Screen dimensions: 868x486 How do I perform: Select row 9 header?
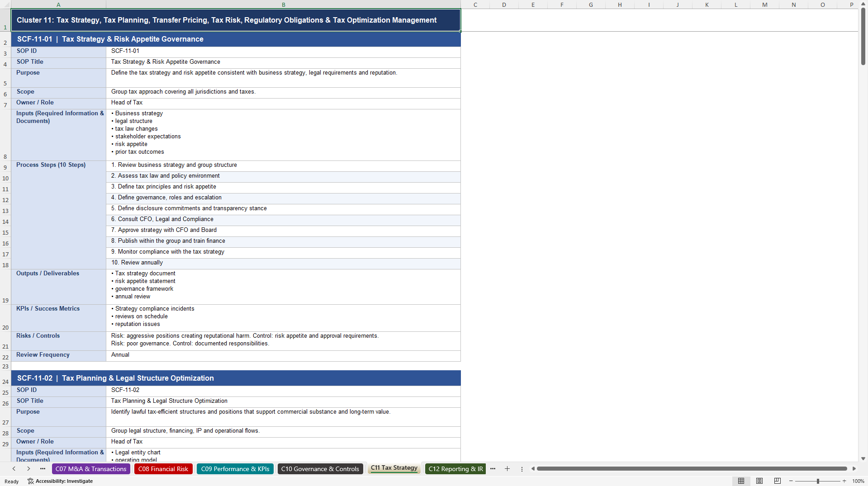[x=5, y=166]
